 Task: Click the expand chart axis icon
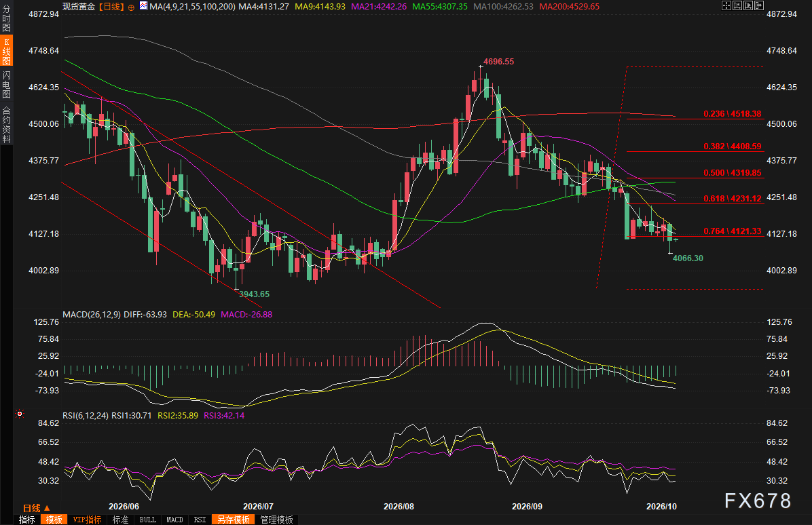tap(748, 5)
